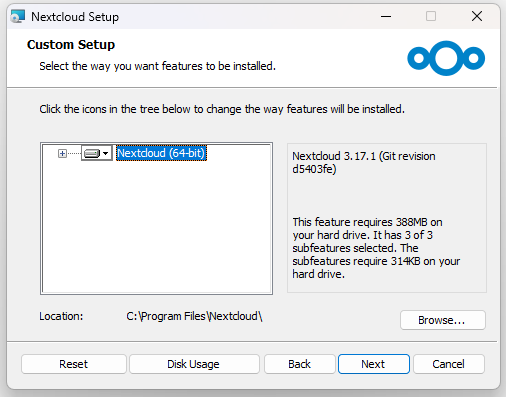Cancel the Nextcloud setup
Screen dimensions: 506x397
point(449,364)
